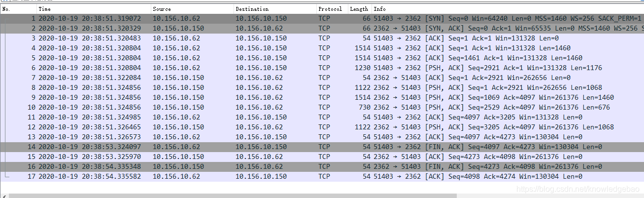Click destination 10.156.10.150 of packet 13
This screenshot has height=198, width=644.
[261, 137]
